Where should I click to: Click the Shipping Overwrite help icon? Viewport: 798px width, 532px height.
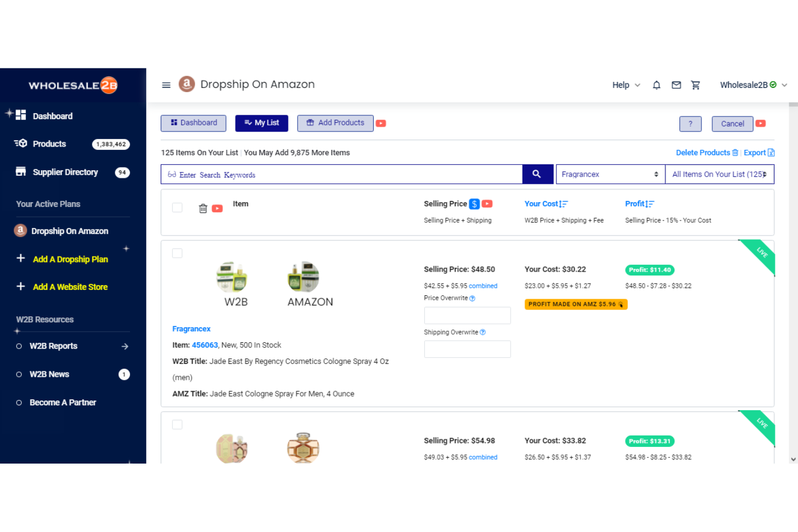pyautogui.click(x=483, y=332)
